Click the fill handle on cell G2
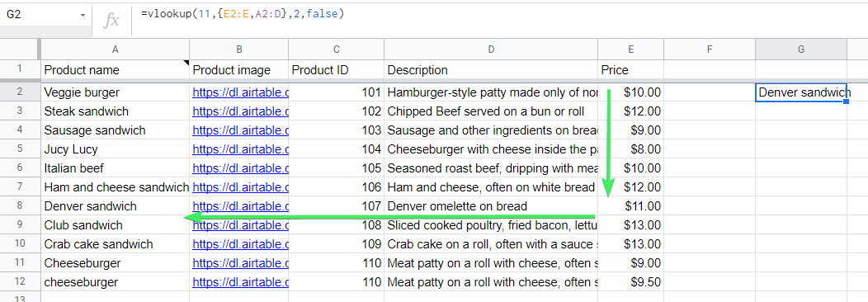This screenshot has width=868, height=302. point(847,101)
